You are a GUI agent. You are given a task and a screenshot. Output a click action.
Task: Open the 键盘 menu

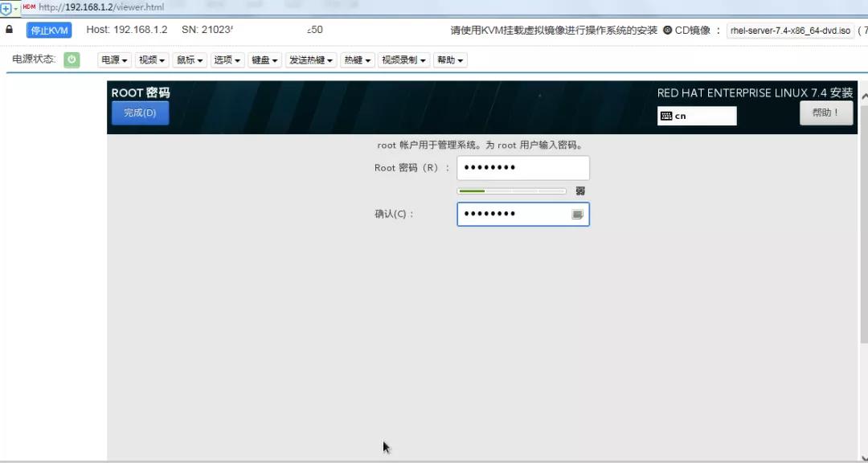coord(264,59)
